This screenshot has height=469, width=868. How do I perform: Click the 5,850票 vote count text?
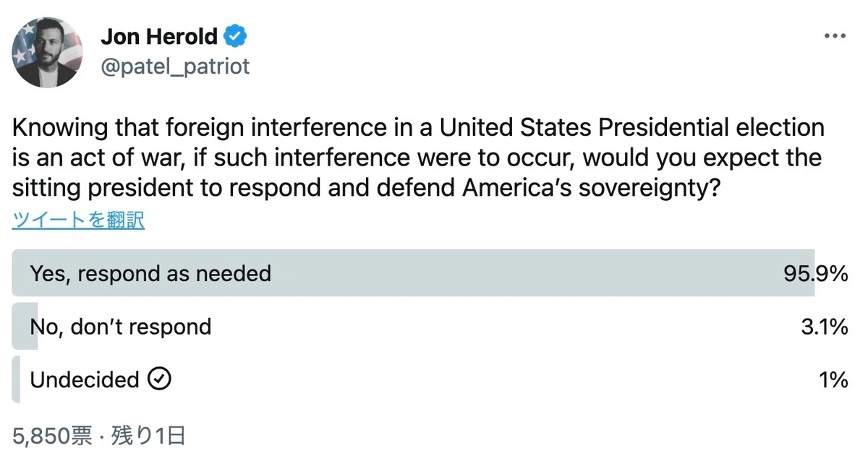[52, 436]
